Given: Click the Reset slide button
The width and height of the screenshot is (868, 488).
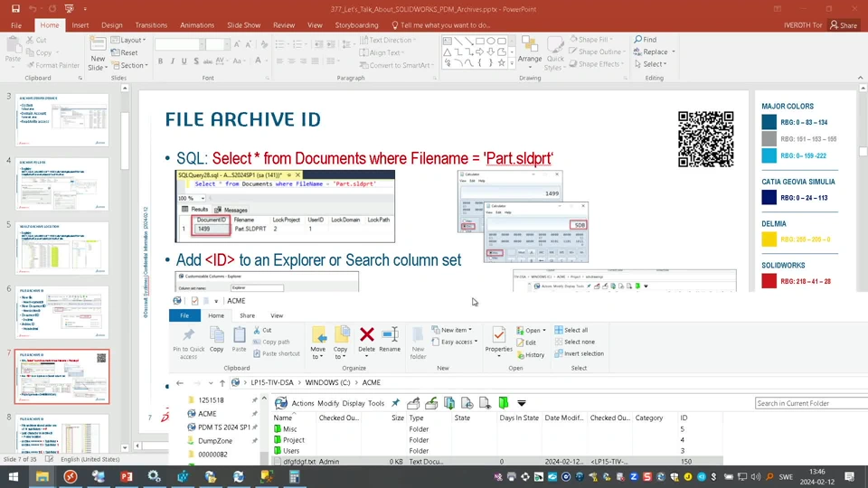Looking at the screenshot, I should [125, 52].
